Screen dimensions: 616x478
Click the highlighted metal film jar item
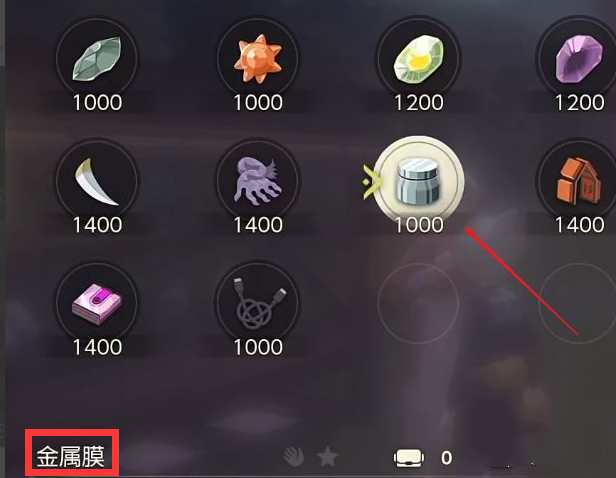point(418,181)
